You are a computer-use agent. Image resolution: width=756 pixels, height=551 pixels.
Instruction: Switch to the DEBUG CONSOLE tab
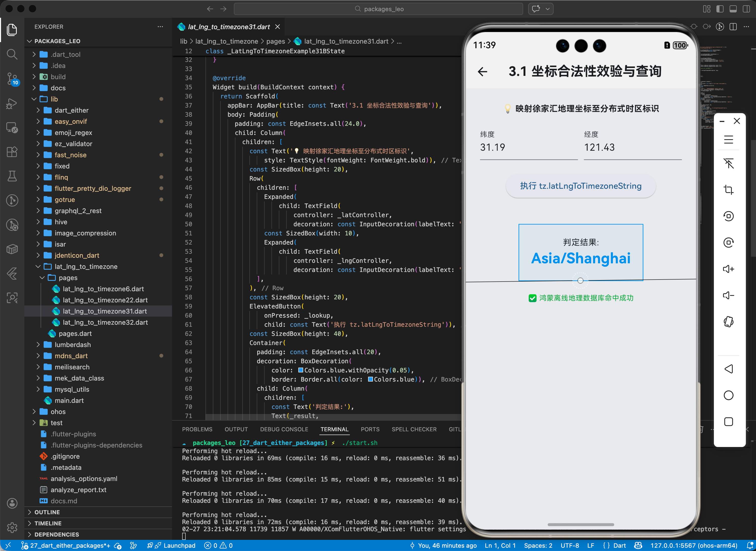click(x=284, y=429)
